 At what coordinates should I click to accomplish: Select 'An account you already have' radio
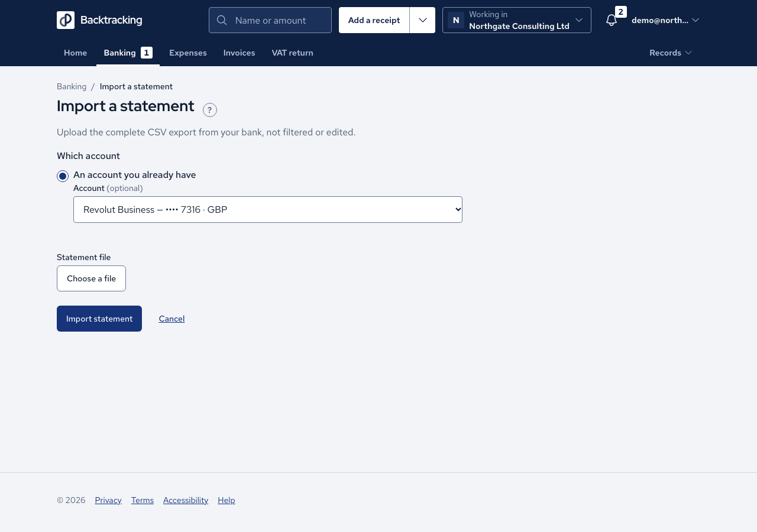tap(63, 176)
